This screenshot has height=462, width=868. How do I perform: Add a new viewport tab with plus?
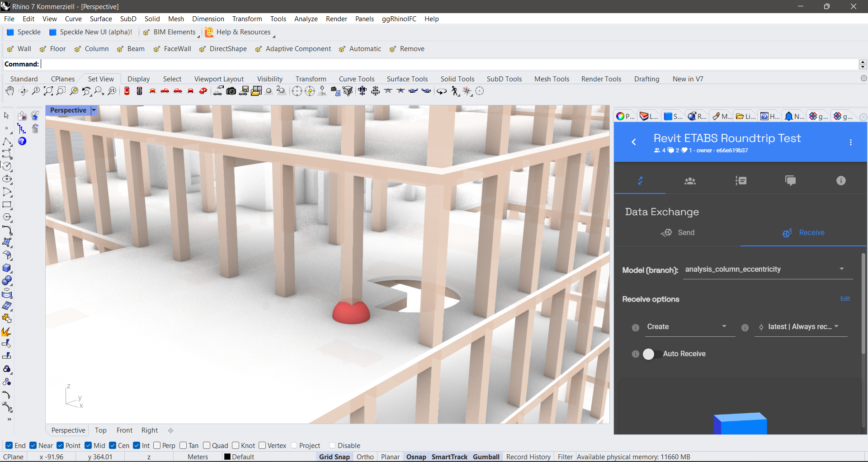pos(170,430)
